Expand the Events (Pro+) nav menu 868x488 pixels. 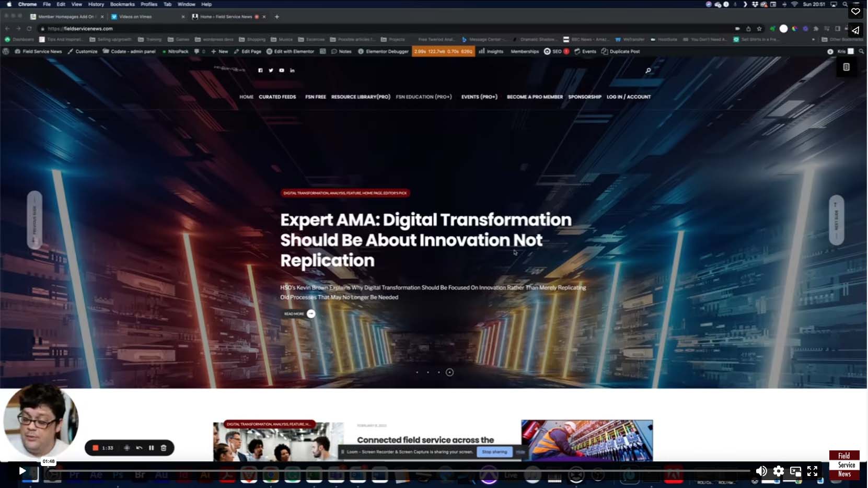tap(479, 97)
